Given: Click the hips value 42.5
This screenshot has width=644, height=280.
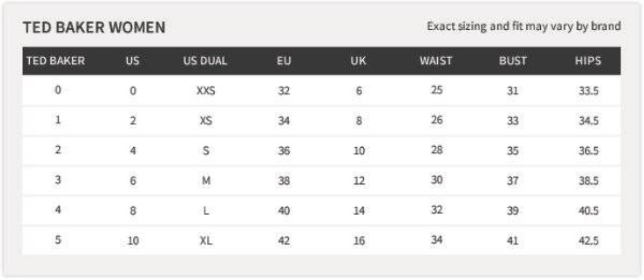Looking at the screenshot, I should coord(589,241).
